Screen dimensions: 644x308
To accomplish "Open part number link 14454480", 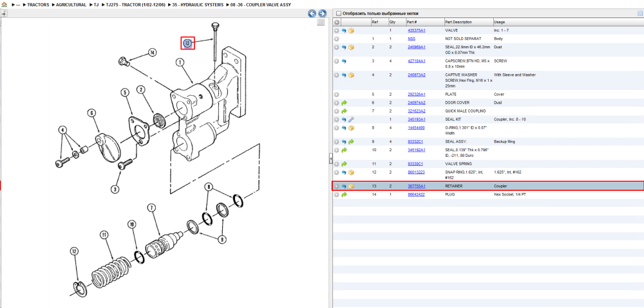I will (x=416, y=128).
